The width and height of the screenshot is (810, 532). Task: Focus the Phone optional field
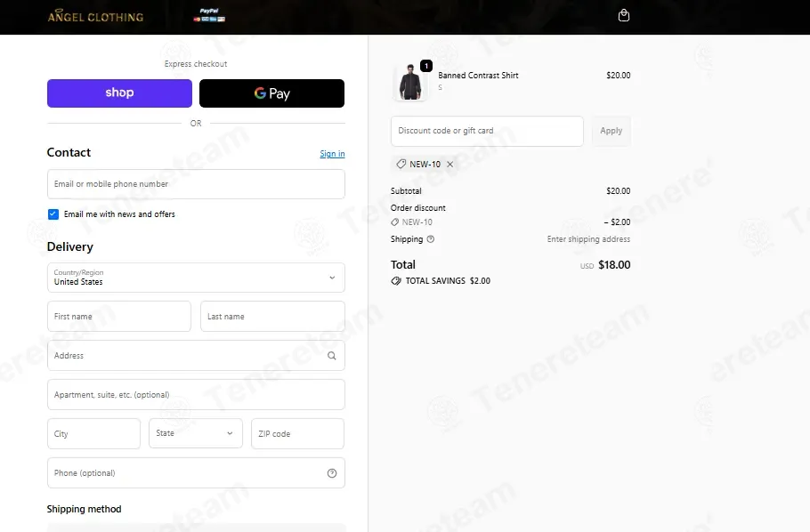(x=196, y=473)
